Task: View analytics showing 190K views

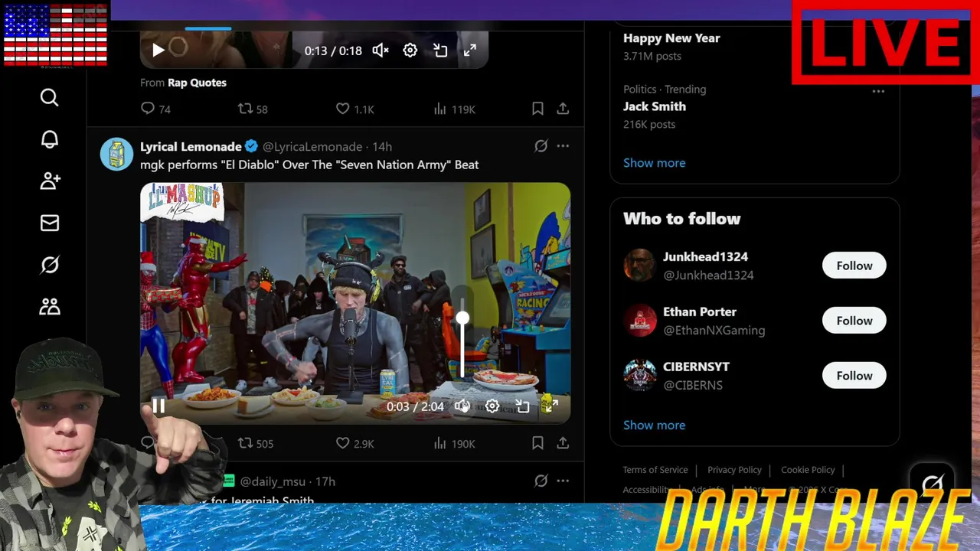Action: pyautogui.click(x=454, y=443)
